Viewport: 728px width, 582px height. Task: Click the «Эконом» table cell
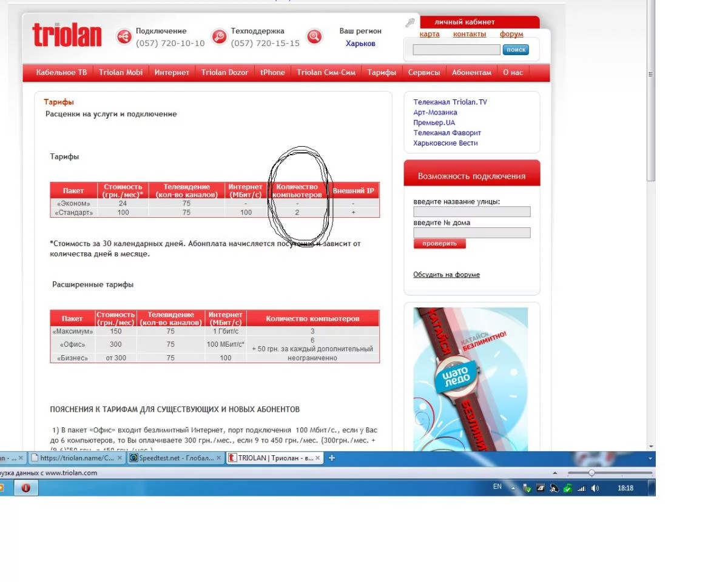pos(73,204)
